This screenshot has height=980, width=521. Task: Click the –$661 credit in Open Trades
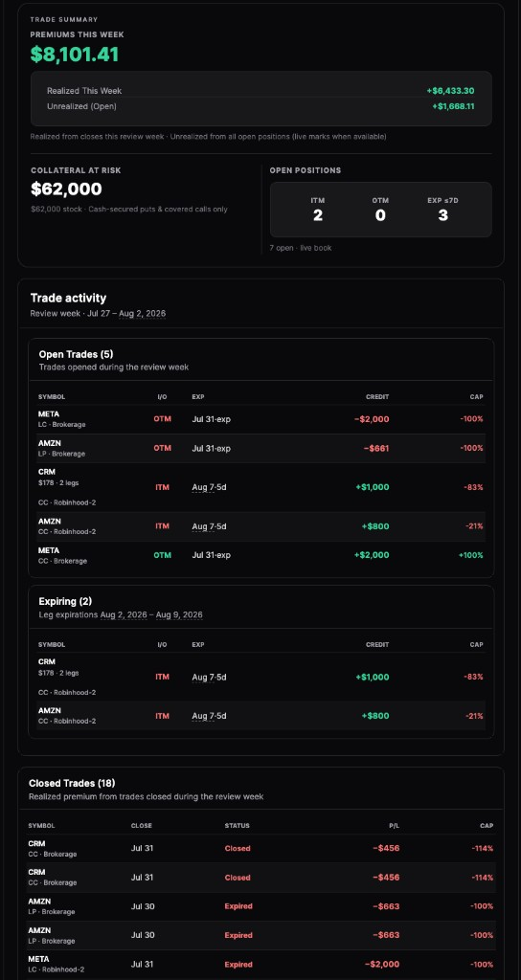(375, 448)
